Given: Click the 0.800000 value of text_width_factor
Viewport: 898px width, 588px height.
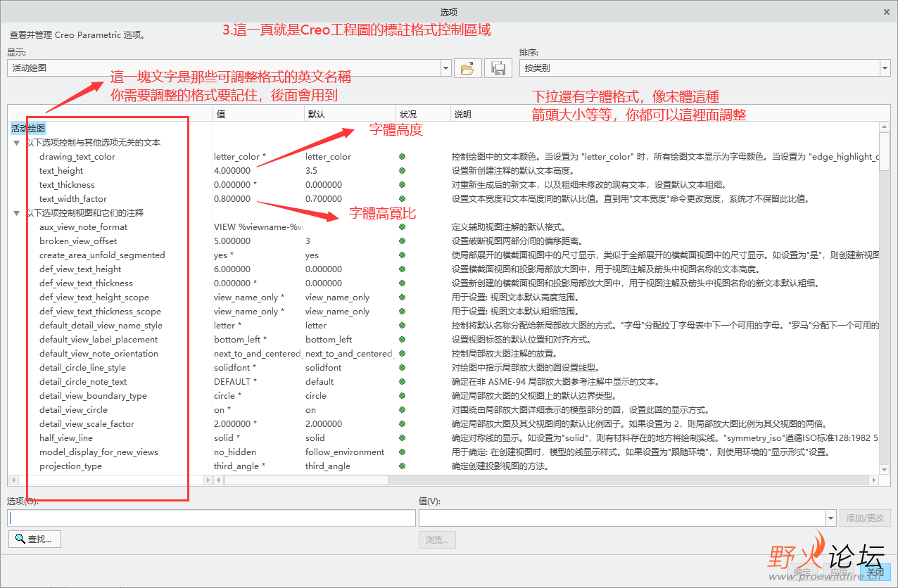Looking at the screenshot, I should pos(232,199).
